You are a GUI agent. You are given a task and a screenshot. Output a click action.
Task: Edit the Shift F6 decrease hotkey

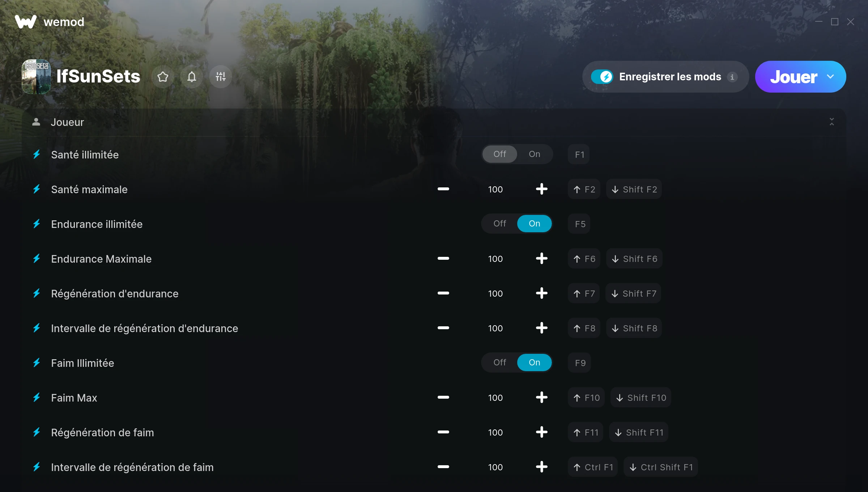pyautogui.click(x=634, y=259)
